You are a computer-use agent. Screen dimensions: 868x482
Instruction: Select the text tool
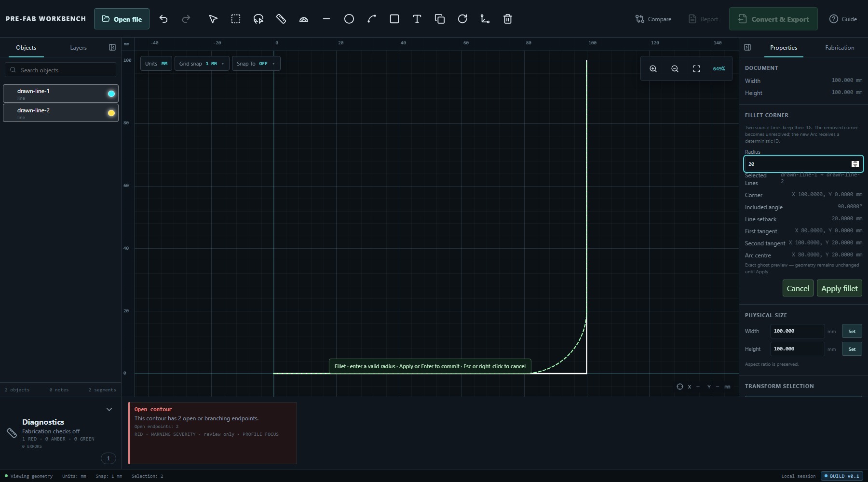click(417, 19)
